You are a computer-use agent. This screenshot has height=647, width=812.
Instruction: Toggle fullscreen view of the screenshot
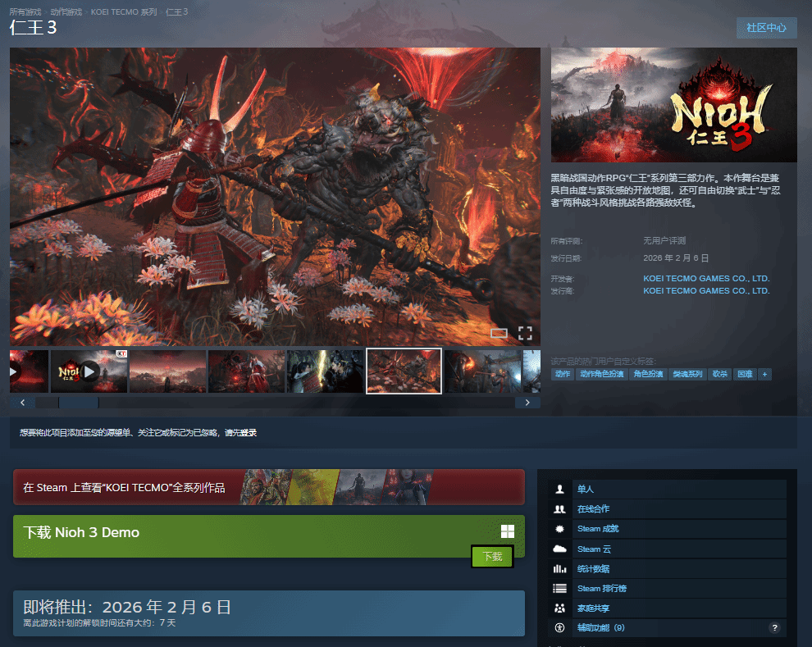525,333
